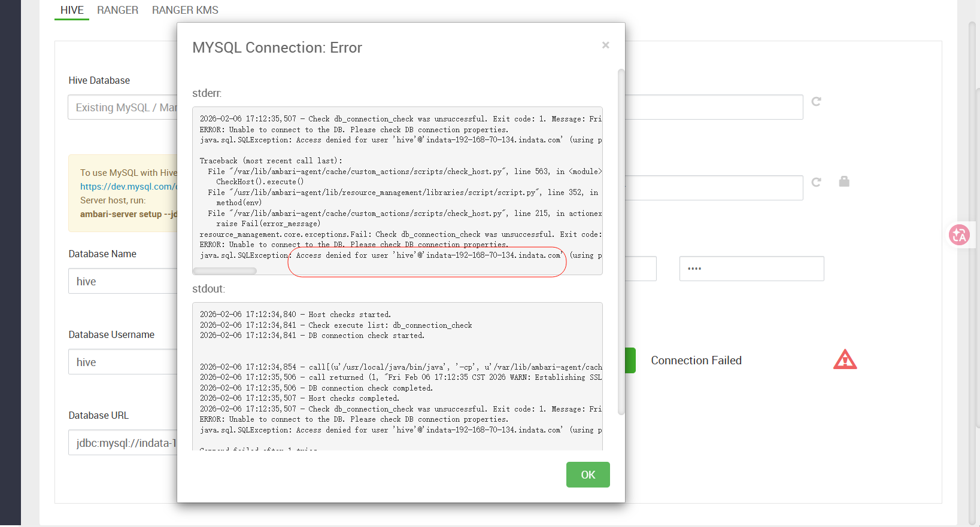Screen dimensions: 980x527
Task: Switch to the RANGER tab
Action: pyautogui.click(x=117, y=10)
